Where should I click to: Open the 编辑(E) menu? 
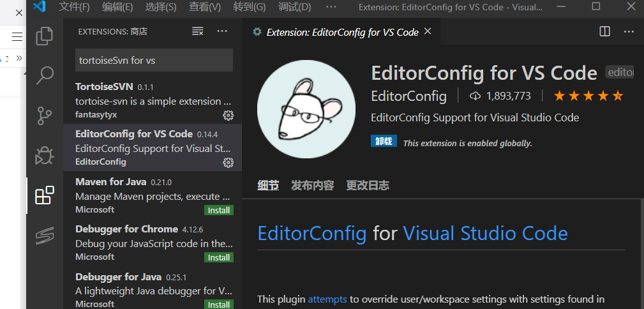(x=117, y=7)
